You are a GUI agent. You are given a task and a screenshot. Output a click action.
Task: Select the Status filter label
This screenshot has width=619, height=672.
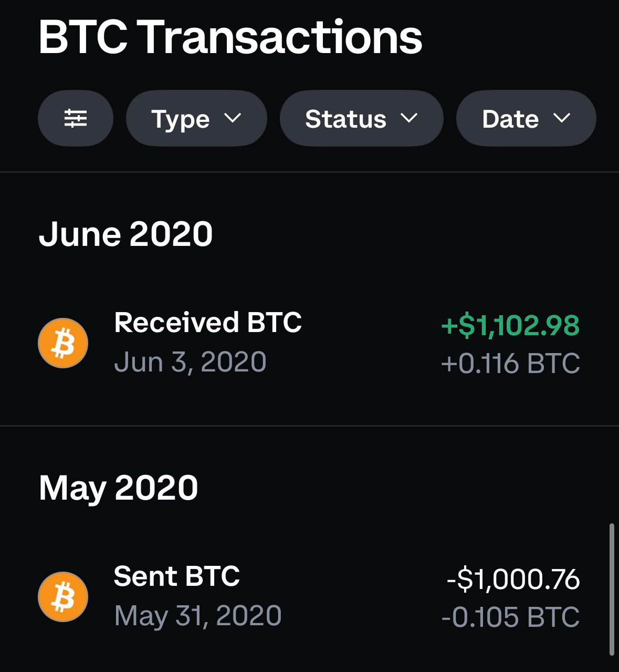coord(345,119)
